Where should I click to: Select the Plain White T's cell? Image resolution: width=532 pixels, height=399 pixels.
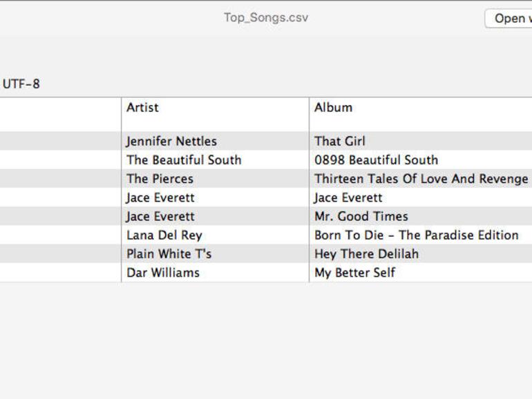pyautogui.click(x=169, y=253)
